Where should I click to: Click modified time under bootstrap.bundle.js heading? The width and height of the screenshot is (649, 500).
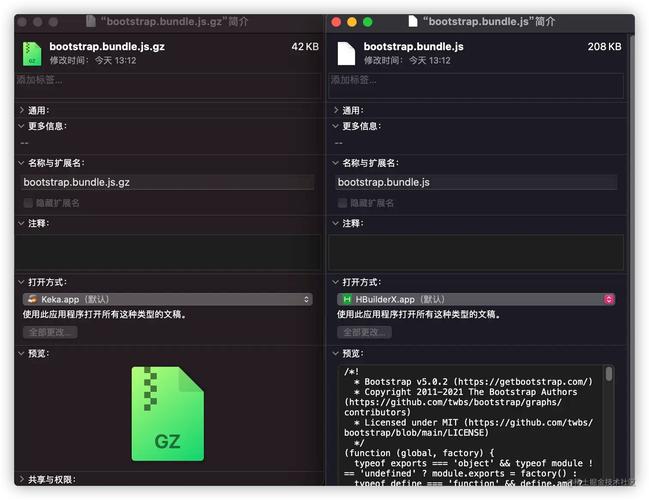click(407, 60)
